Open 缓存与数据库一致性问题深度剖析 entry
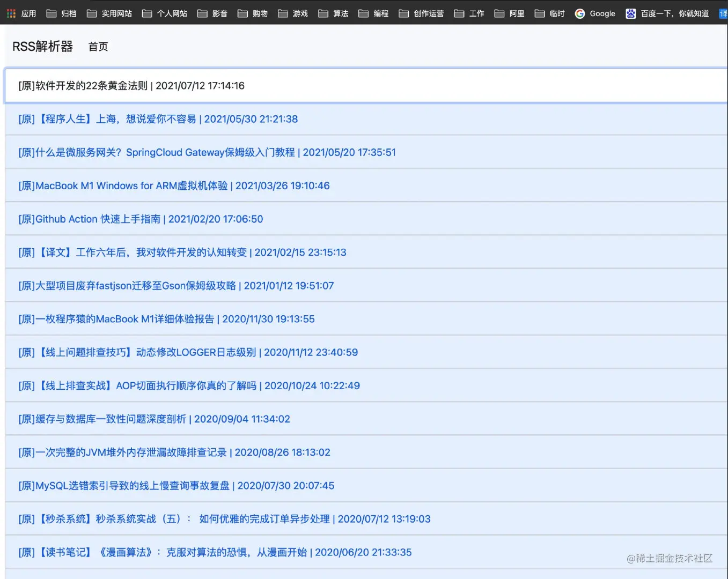 point(366,419)
